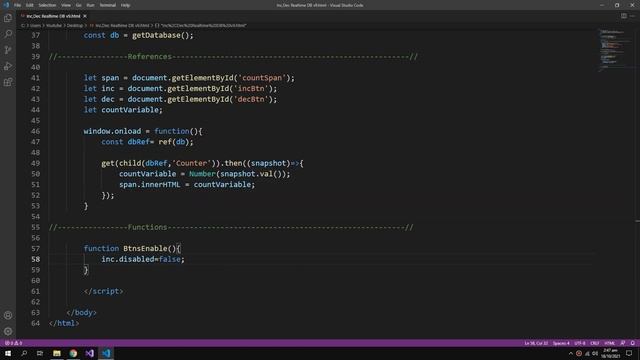Open the View menu
The width and height of the screenshot is (640, 360).
pos(66,5)
